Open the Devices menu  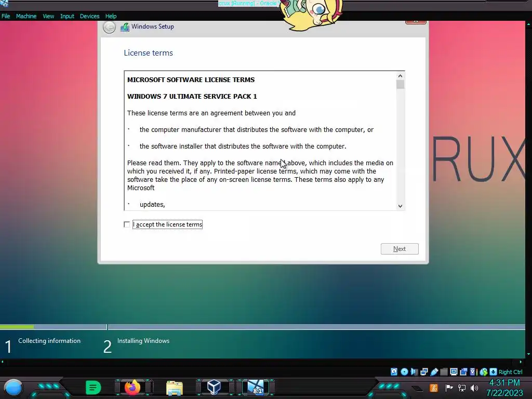point(89,16)
